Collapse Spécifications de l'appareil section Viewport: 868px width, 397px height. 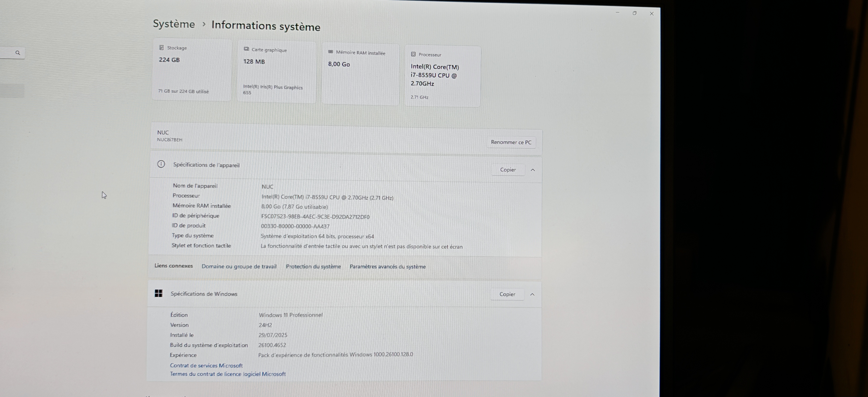tap(533, 170)
